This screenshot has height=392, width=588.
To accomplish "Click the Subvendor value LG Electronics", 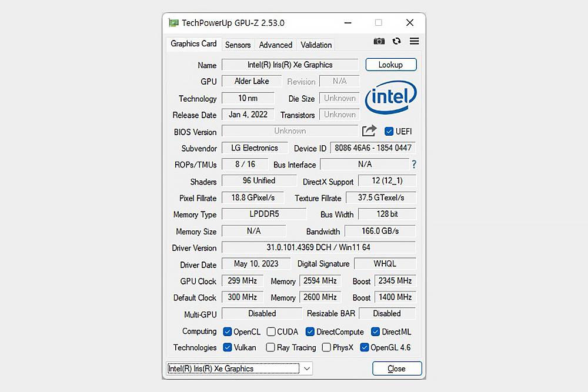I will [x=255, y=148].
